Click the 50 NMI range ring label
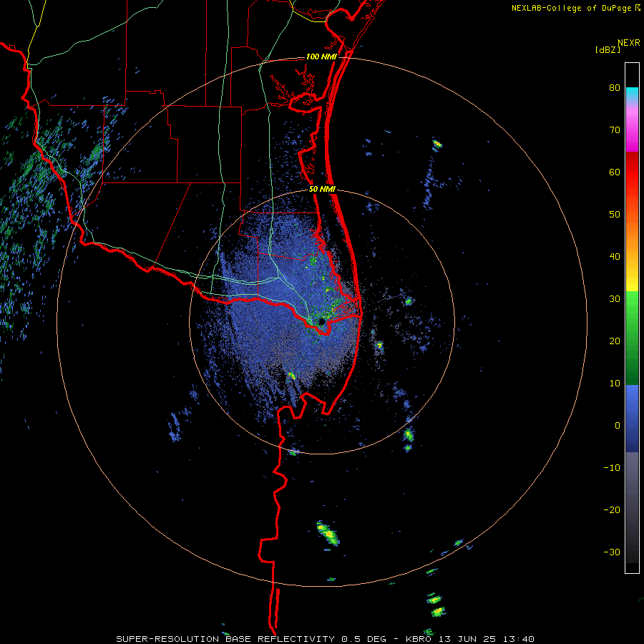This screenshot has height=644, width=644. [x=322, y=190]
